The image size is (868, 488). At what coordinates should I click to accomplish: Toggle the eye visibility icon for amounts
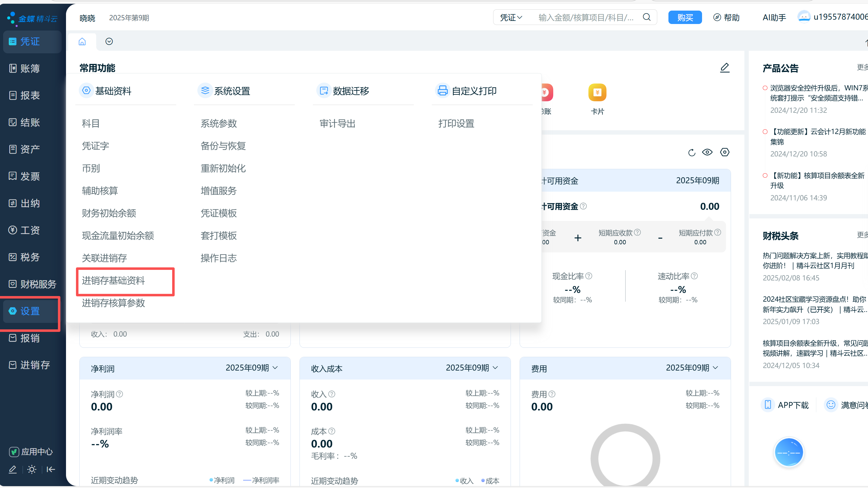tap(707, 152)
